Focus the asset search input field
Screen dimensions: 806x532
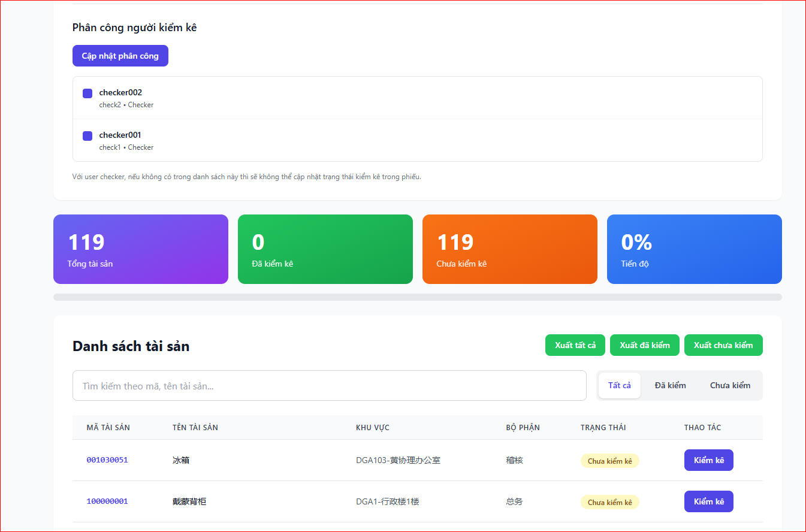click(x=329, y=386)
